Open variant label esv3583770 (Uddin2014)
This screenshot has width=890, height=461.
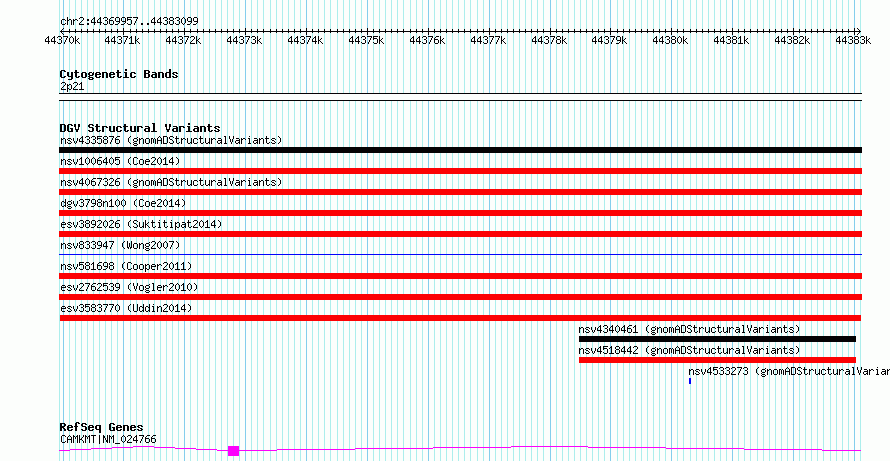(126, 308)
